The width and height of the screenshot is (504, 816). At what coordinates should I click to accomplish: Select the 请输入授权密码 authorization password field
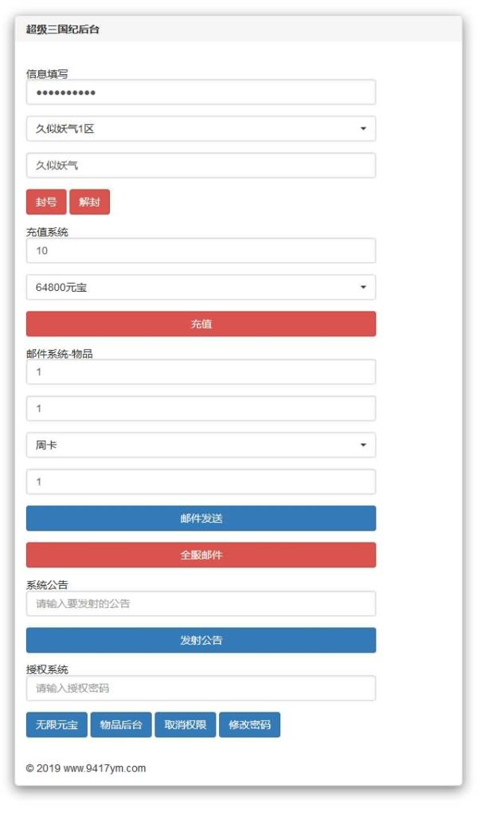coord(201,688)
